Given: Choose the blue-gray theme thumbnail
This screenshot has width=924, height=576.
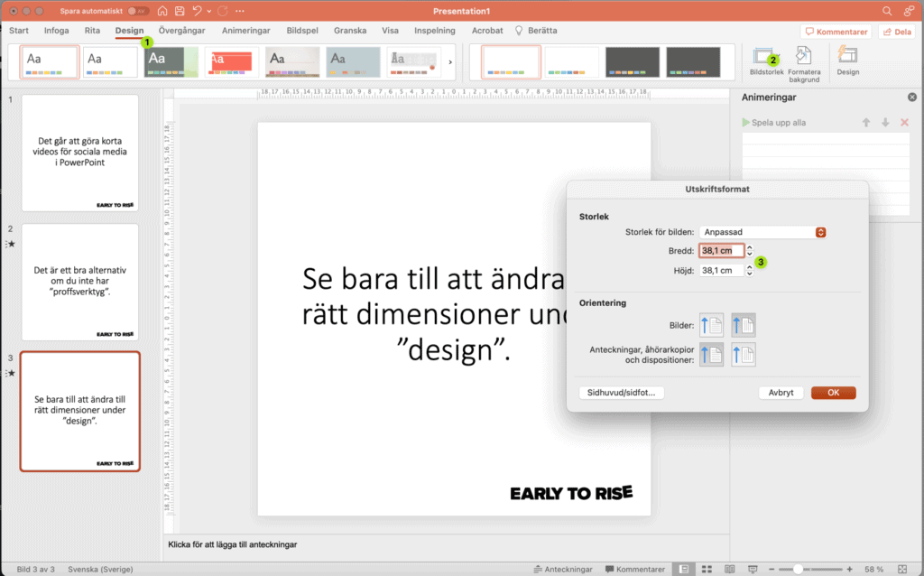Looking at the screenshot, I should [x=353, y=62].
